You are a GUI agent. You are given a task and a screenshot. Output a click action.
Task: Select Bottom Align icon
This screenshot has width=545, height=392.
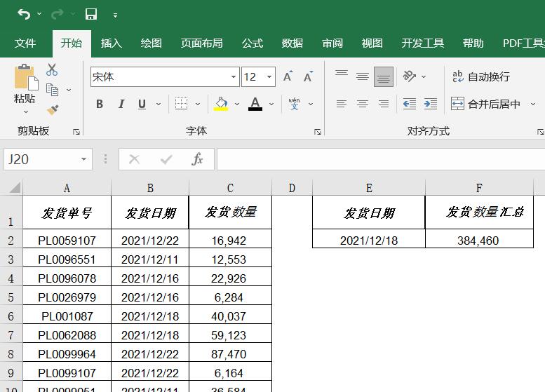click(x=384, y=76)
